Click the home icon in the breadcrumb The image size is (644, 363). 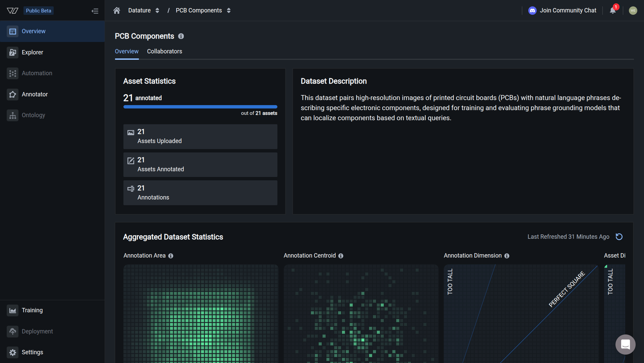coord(116,10)
